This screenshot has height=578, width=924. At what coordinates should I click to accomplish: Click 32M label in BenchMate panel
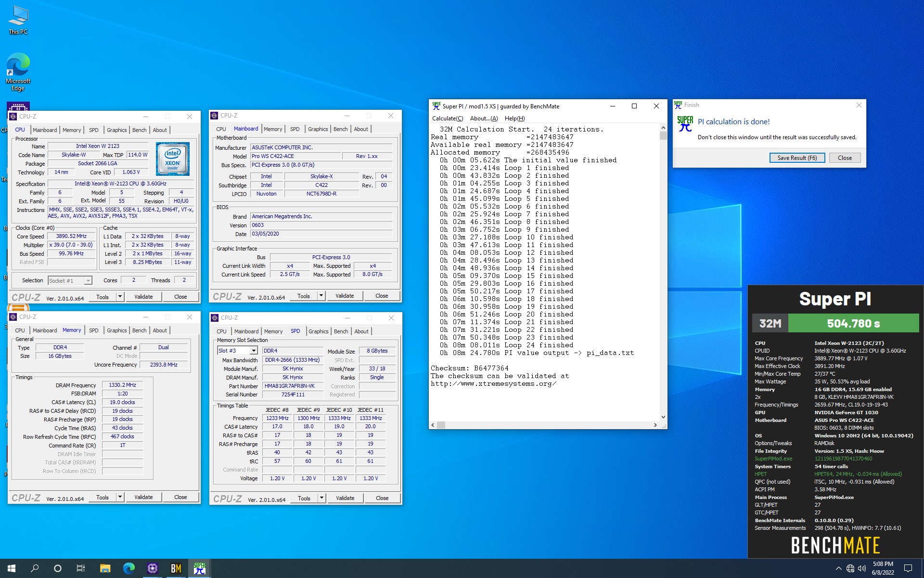click(x=770, y=323)
